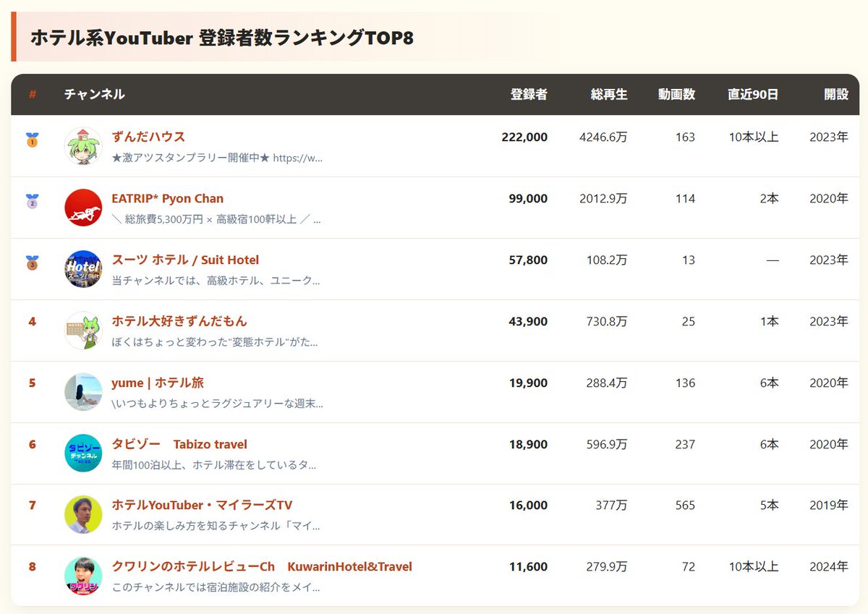Viewport: 868px width, 614px height.
Task: Open yume | ホテル旅 channel link
Action: [x=158, y=383]
